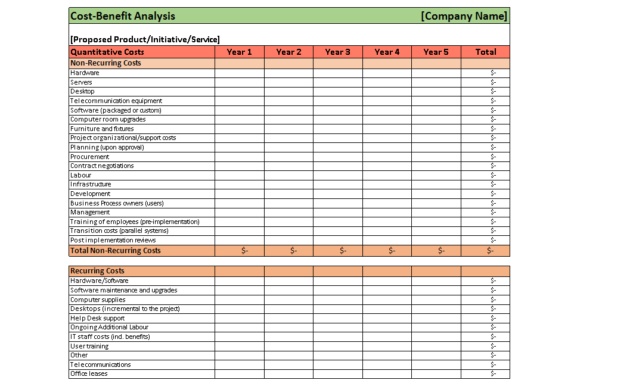Select the Year 5 column header
This screenshot has width=630, height=380.
click(x=436, y=52)
